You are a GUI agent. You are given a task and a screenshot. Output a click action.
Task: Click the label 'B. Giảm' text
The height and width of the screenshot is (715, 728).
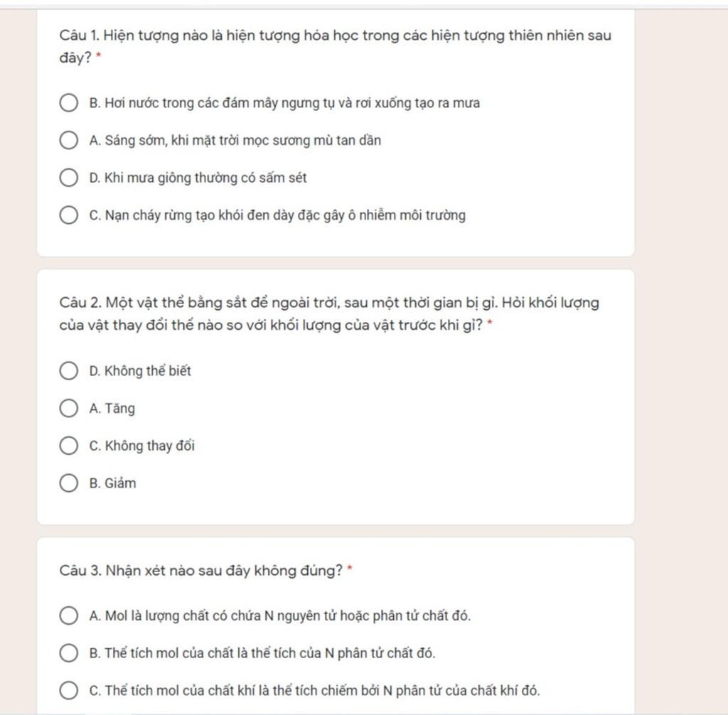coord(113,483)
